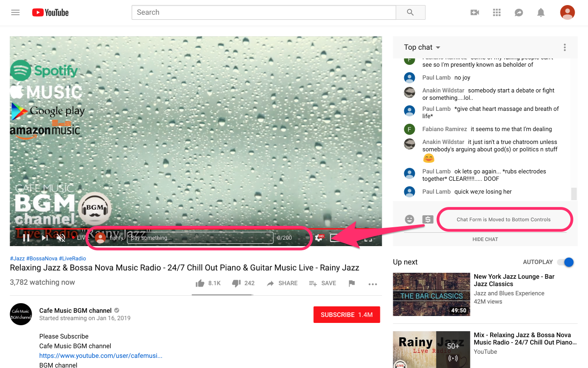Open the chat emoji picker
The height and width of the screenshot is (368, 588).
point(409,219)
